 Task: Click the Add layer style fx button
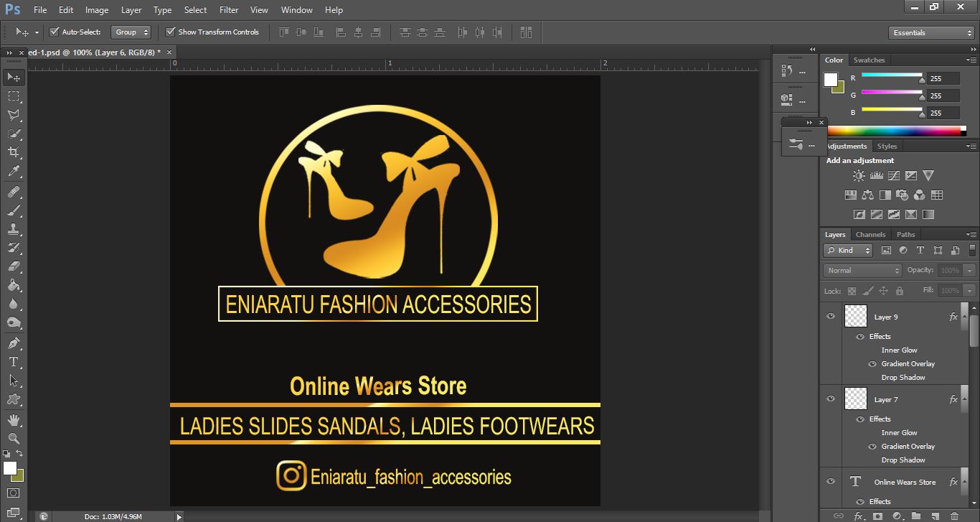point(858,516)
